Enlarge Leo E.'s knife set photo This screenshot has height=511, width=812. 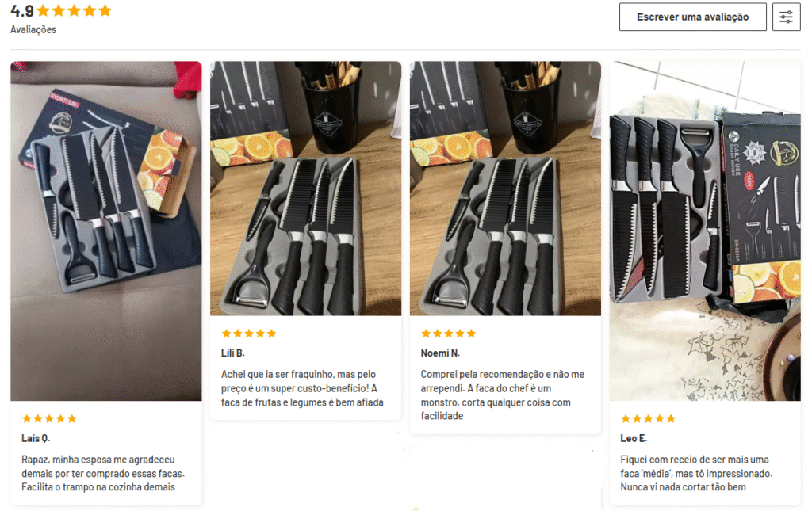[x=705, y=231]
